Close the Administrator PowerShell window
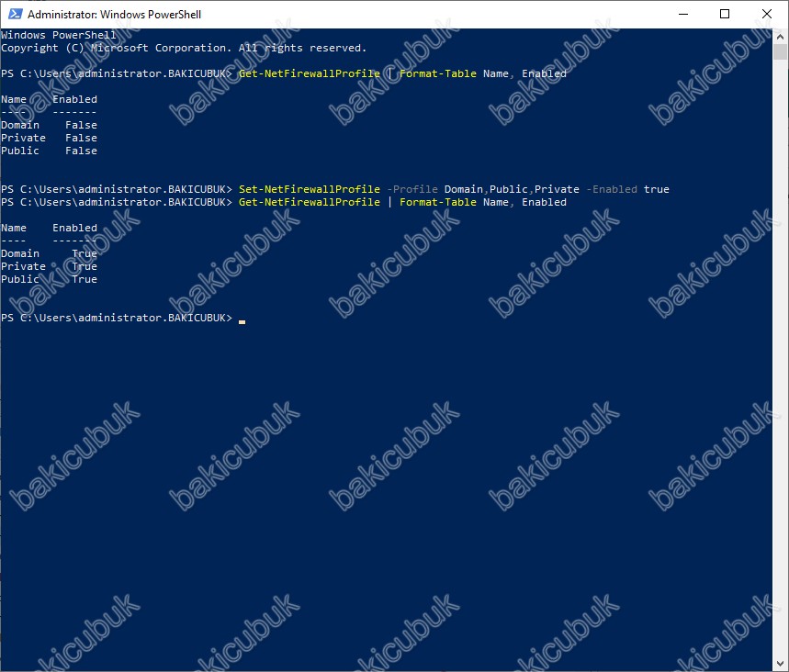Viewport: 789px width, 672px height. 767,15
